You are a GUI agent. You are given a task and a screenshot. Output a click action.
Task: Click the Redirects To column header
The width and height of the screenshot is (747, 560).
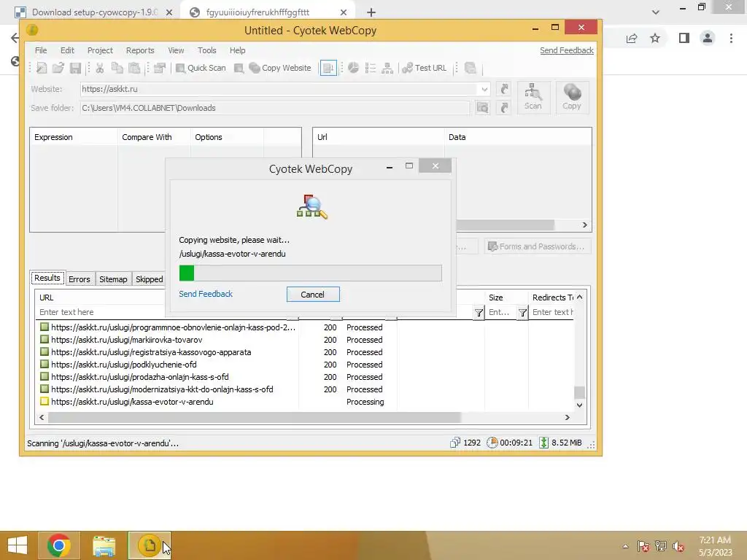click(x=552, y=297)
